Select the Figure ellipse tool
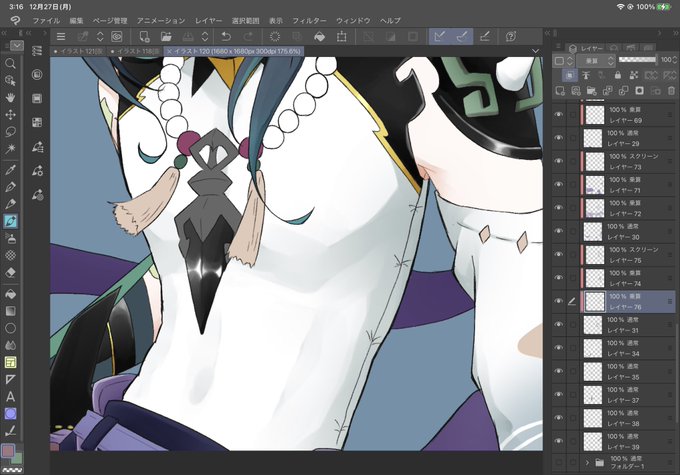Image resolution: width=680 pixels, height=475 pixels. 10,328
